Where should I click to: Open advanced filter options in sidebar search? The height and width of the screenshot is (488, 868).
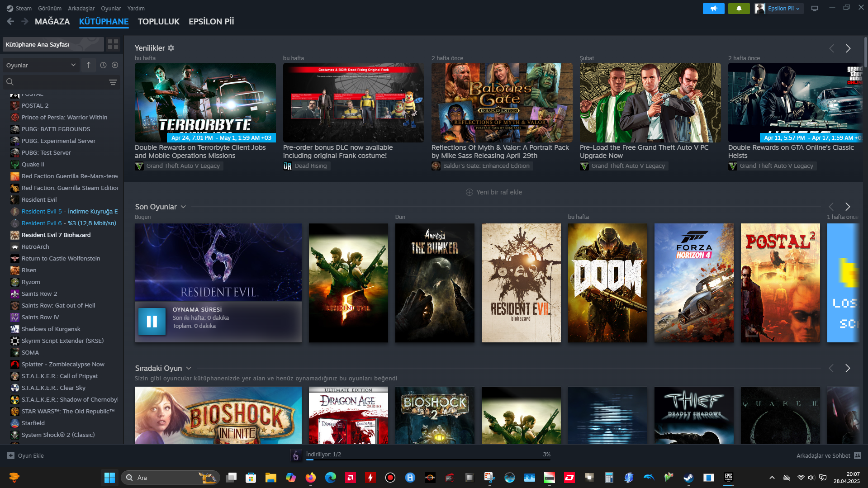pyautogui.click(x=113, y=82)
